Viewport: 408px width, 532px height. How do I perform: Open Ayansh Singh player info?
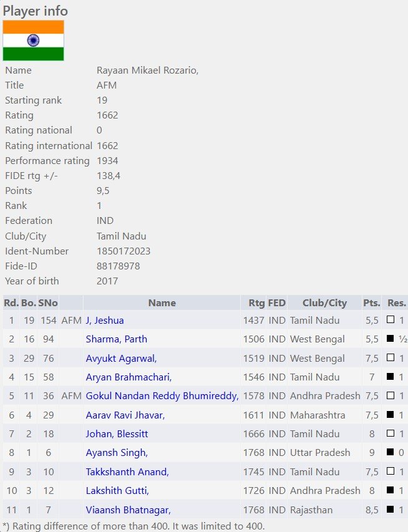click(x=117, y=452)
